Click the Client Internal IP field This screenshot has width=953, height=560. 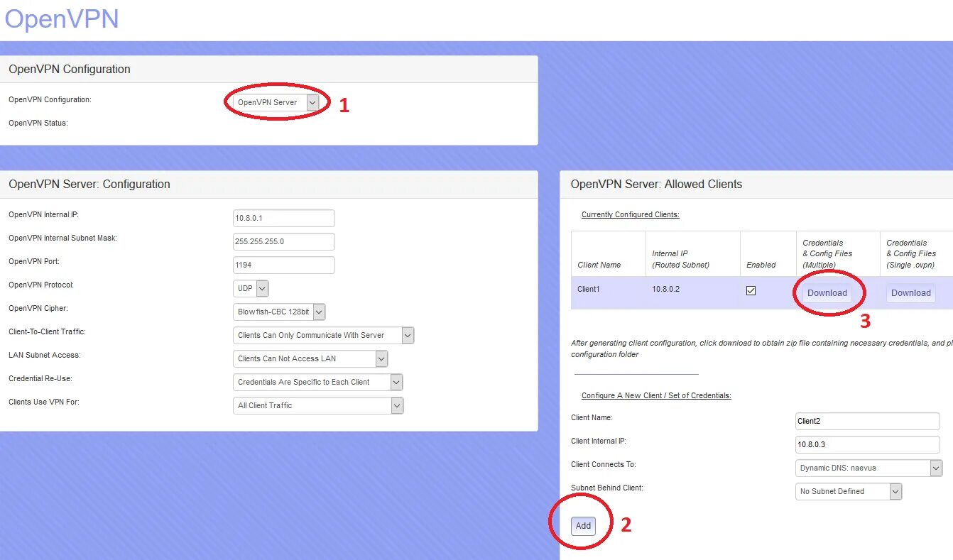868,444
